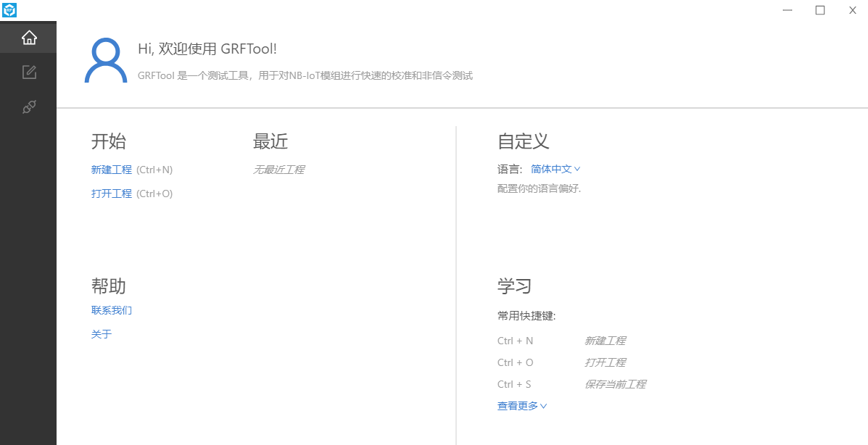Image resolution: width=868 pixels, height=445 pixels.
Task: Create a new project via 新建工程 link
Action: 111,170
